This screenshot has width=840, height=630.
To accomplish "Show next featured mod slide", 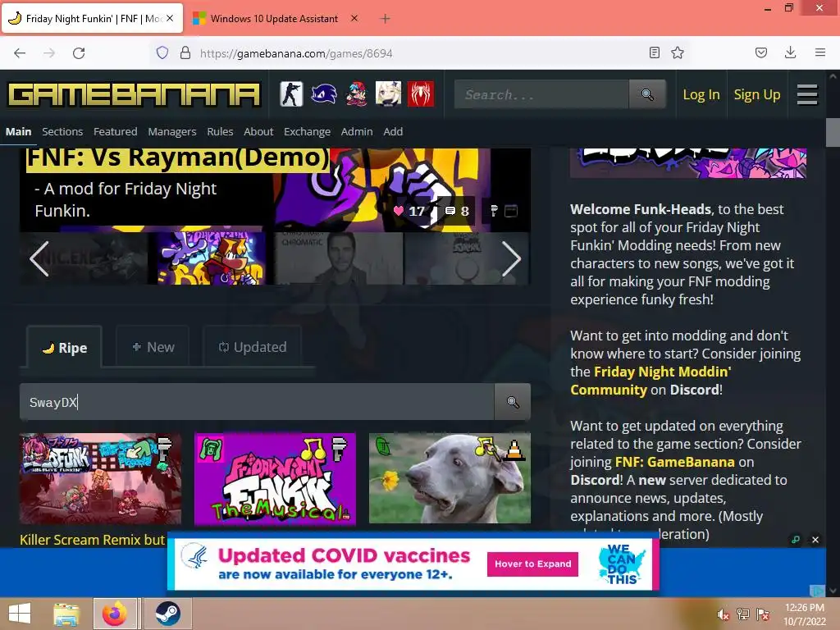I will (x=512, y=258).
